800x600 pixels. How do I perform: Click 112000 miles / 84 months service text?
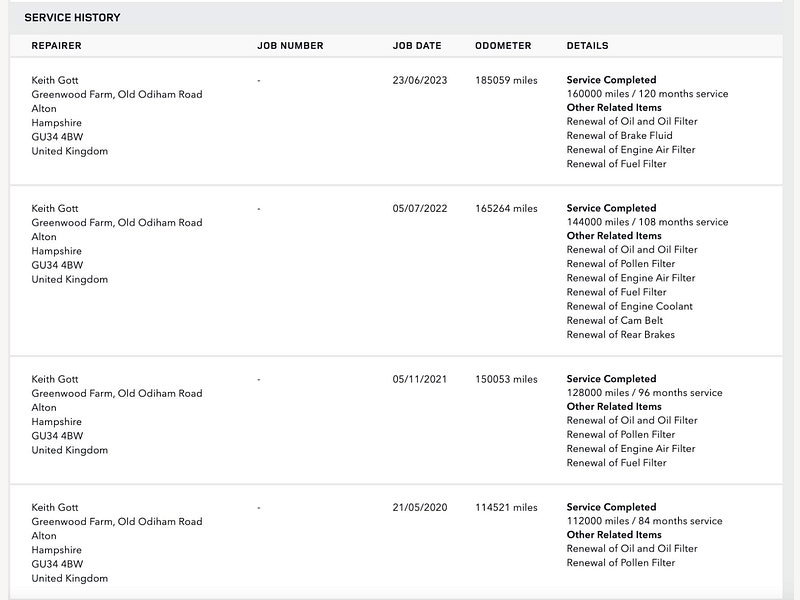[x=644, y=521]
